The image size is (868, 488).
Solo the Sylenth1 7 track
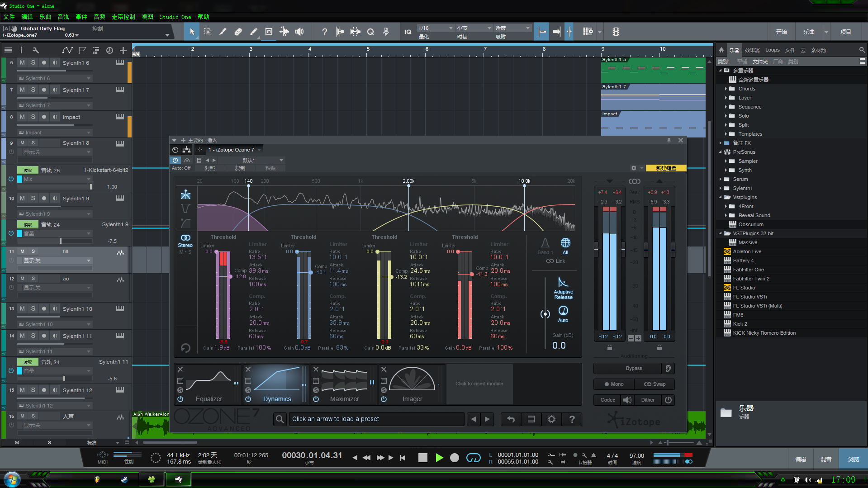pyautogui.click(x=33, y=90)
